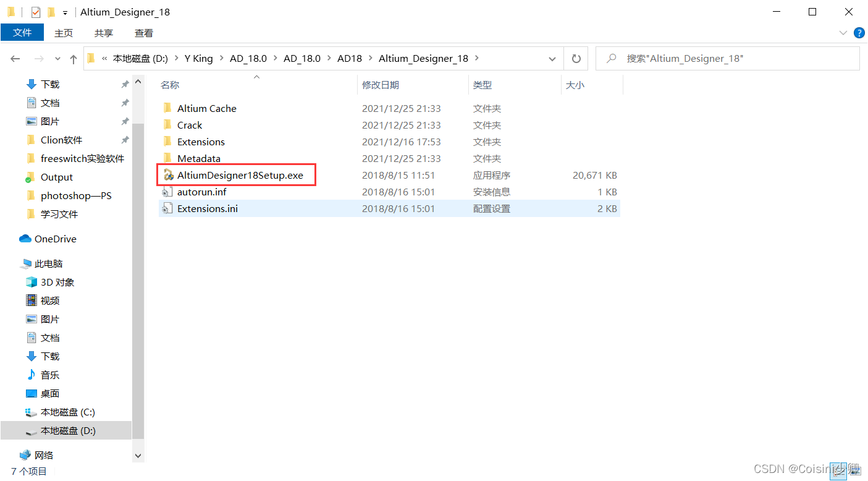
Task: Click the quick access 下载 download arrow icon
Action: click(x=32, y=84)
